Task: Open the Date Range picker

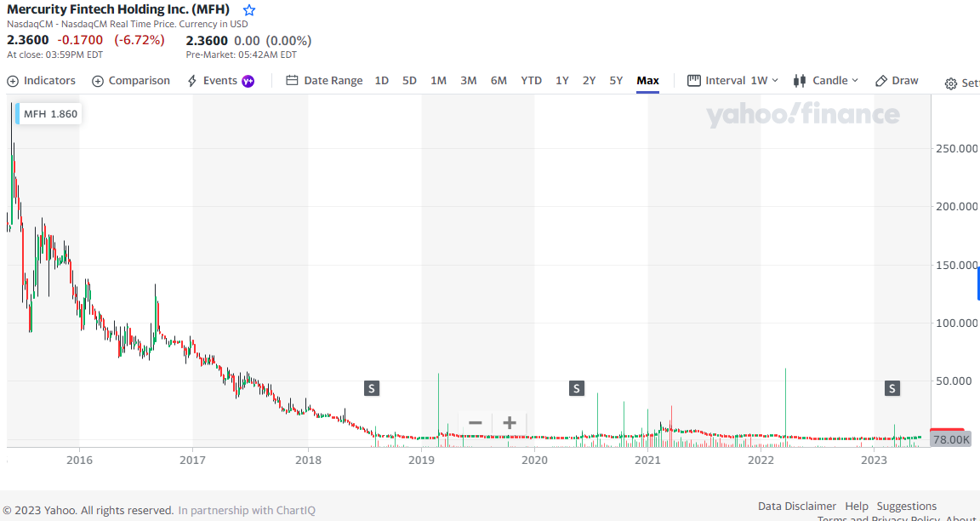Action: coord(324,81)
